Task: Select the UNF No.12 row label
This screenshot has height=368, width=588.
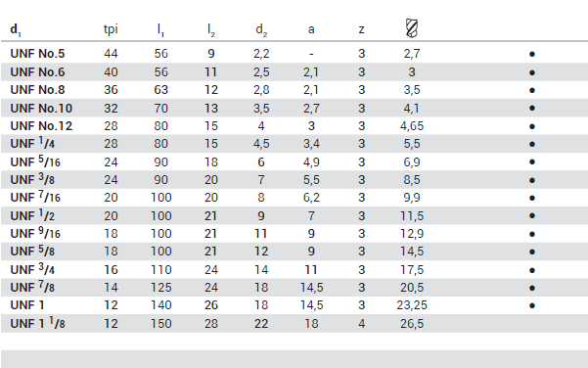Action: coord(41,126)
